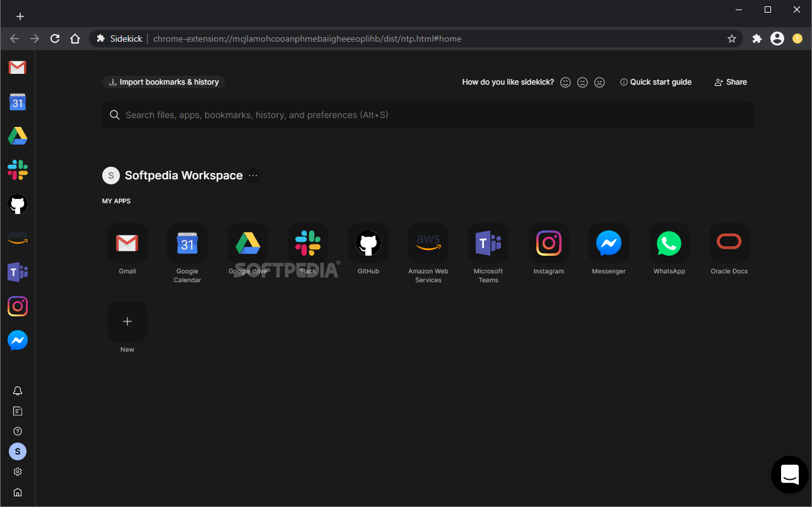Launch GitHub app tile

click(x=368, y=243)
